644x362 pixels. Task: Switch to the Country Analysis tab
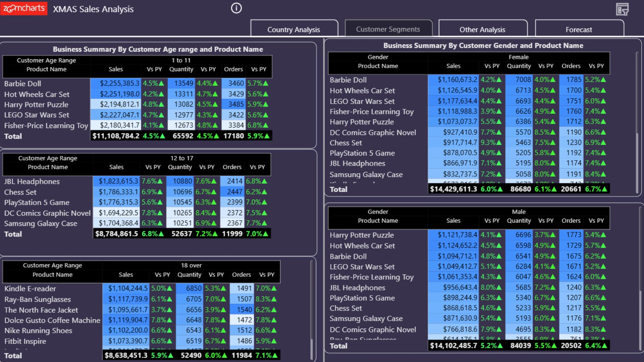294,29
